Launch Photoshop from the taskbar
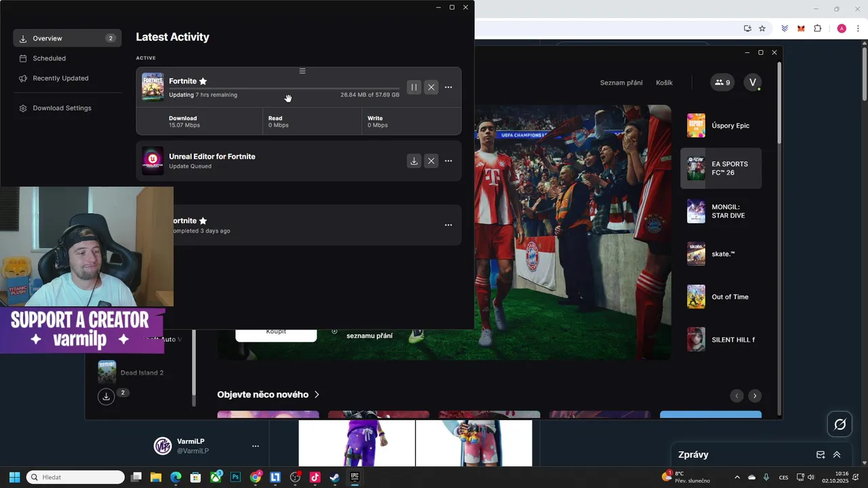 click(x=235, y=477)
